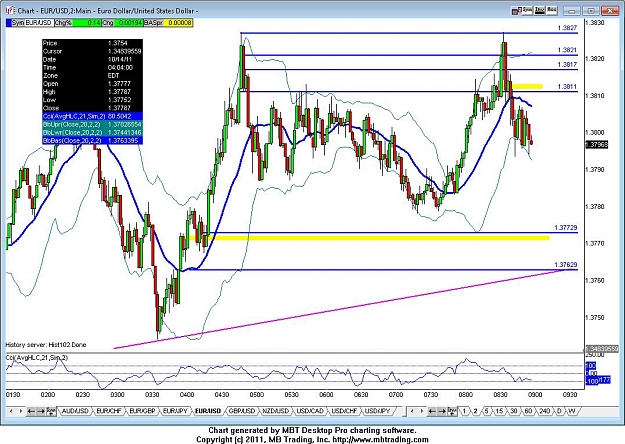Click the Chg% green value field

(x=87, y=23)
